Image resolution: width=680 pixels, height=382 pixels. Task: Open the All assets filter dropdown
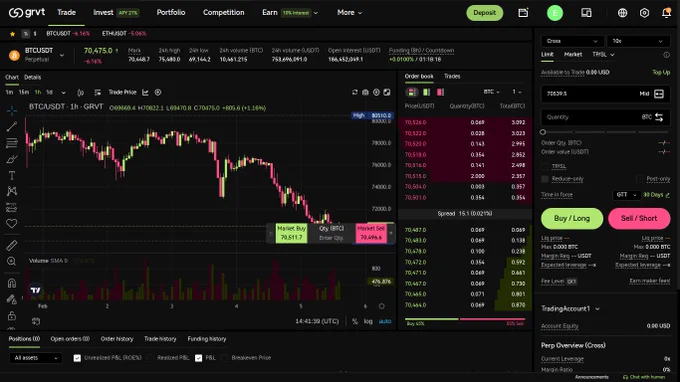[36, 358]
